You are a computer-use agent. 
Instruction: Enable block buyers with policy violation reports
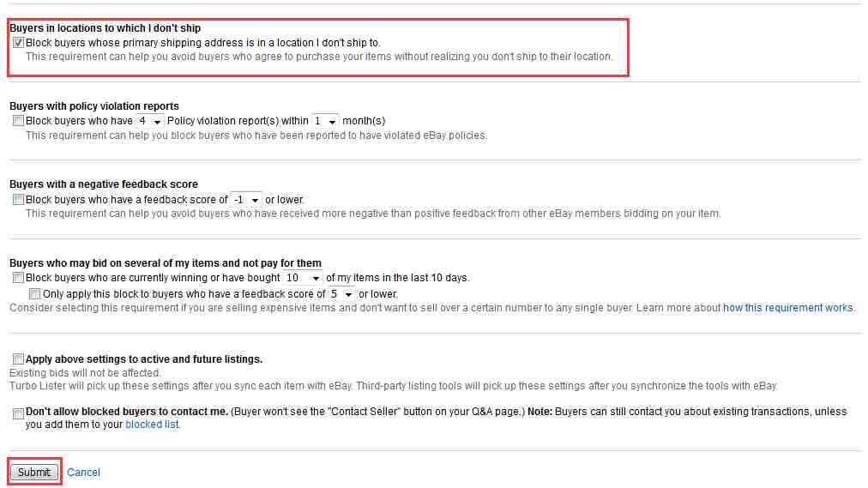[18, 121]
